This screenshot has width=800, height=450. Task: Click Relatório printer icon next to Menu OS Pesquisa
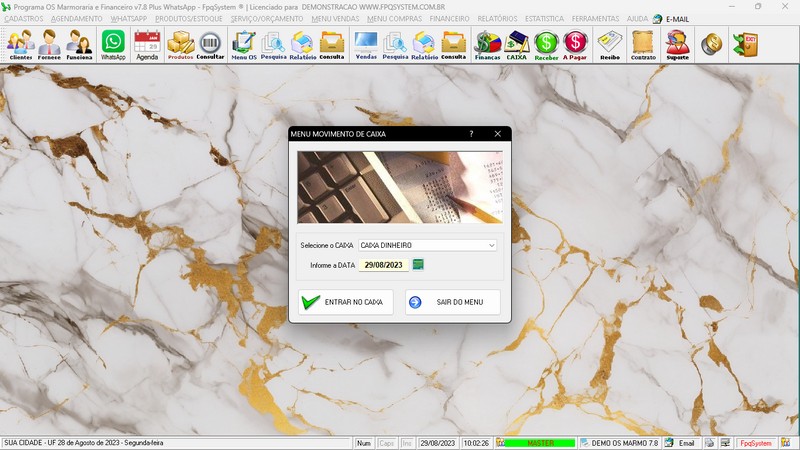[x=303, y=44]
